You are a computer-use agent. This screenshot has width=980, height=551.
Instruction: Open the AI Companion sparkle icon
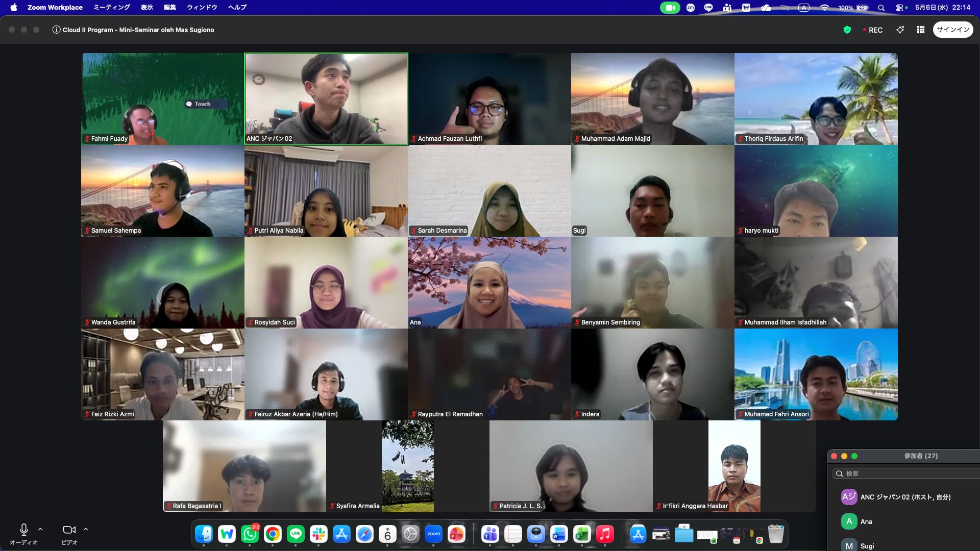coord(900,30)
